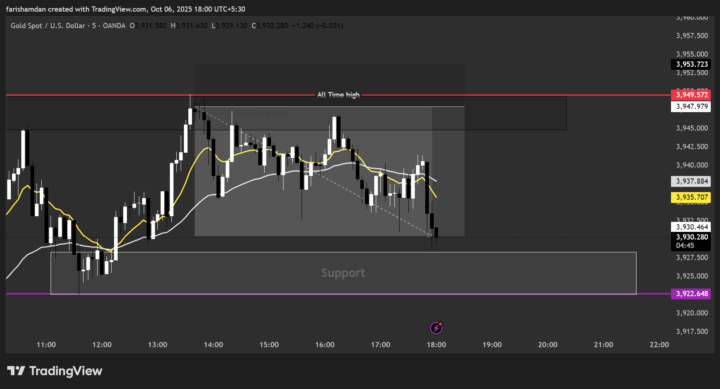Click the 3,955.000 price axis tick
720x389 pixels.
coord(692,54)
